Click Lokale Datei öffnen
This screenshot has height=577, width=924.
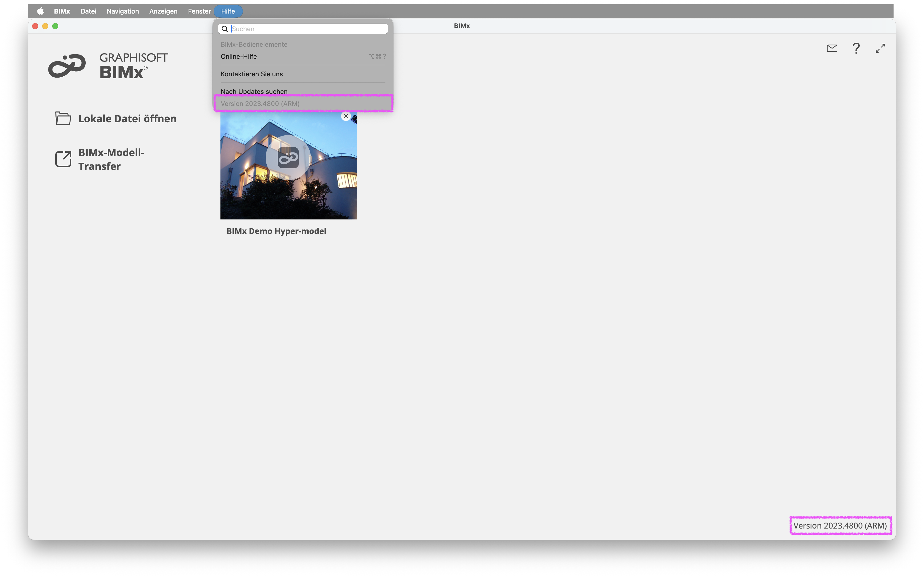(x=127, y=119)
